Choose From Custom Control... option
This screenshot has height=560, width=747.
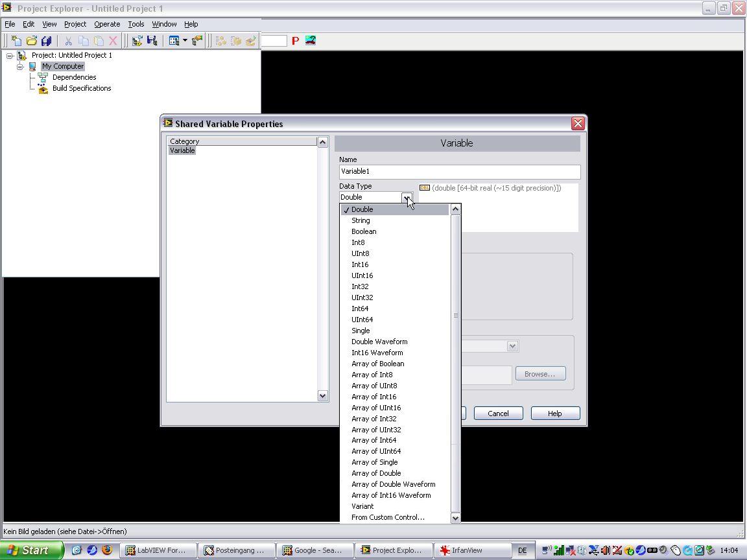point(394,517)
